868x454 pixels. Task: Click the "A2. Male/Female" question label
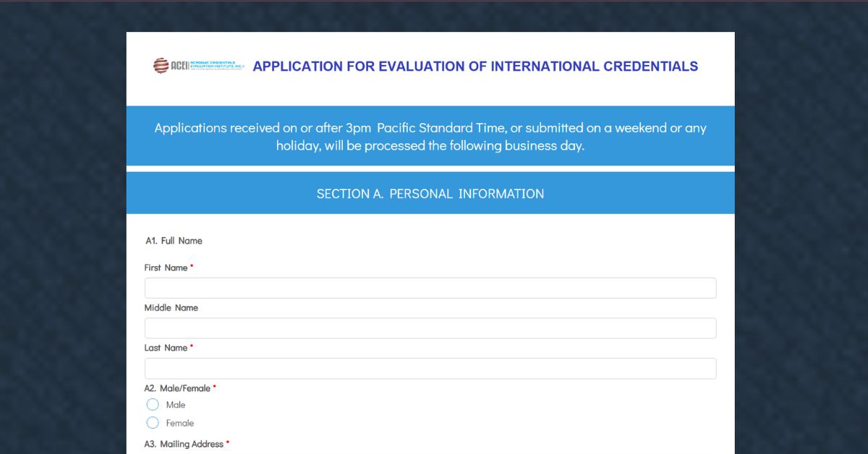point(177,388)
